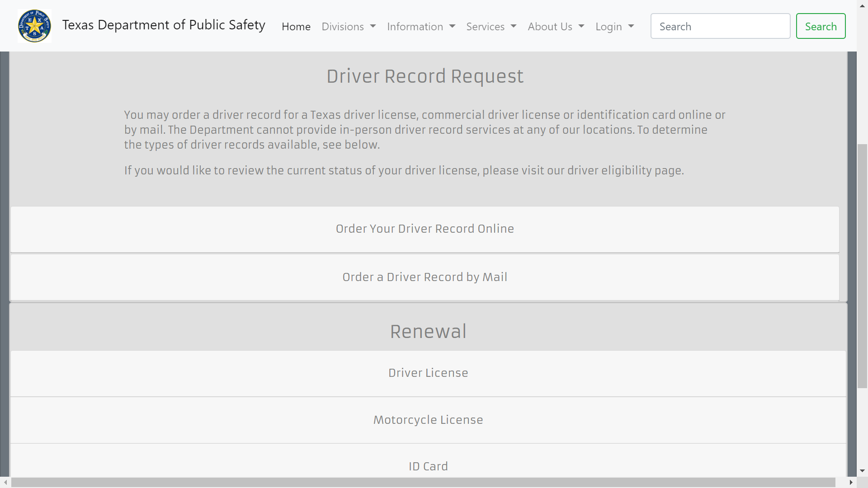Focus the Search input field
The height and width of the screenshot is (488, 868).
[x=720, y=26]
